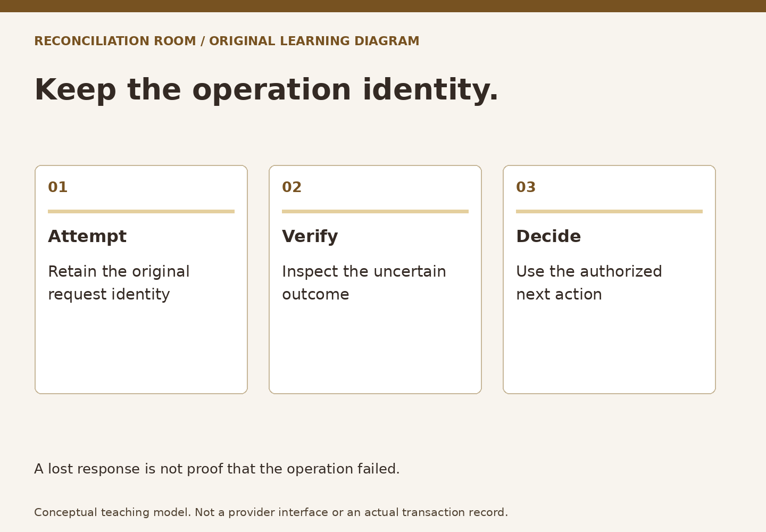Click the step number "02"

point(292,187)
